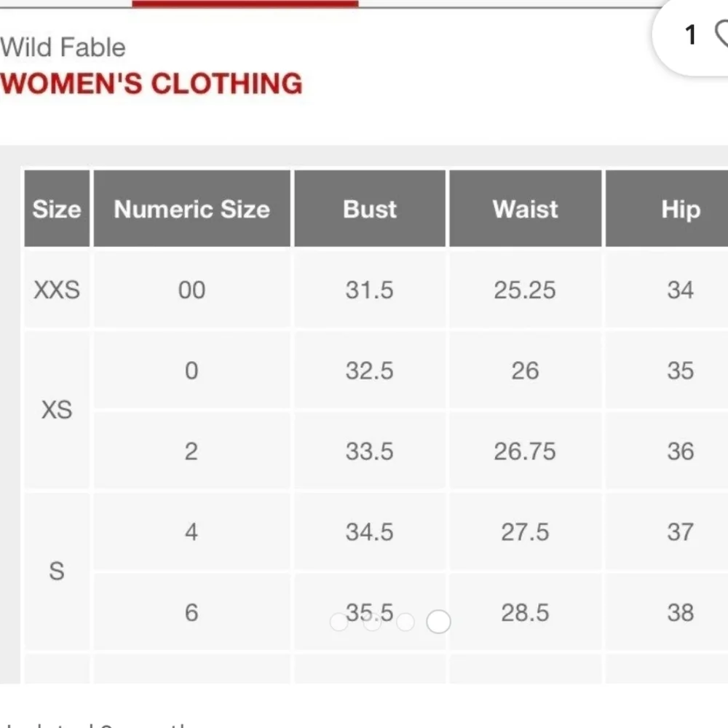Select the S size cell
728x728 pixels.
tap(57, 571)
